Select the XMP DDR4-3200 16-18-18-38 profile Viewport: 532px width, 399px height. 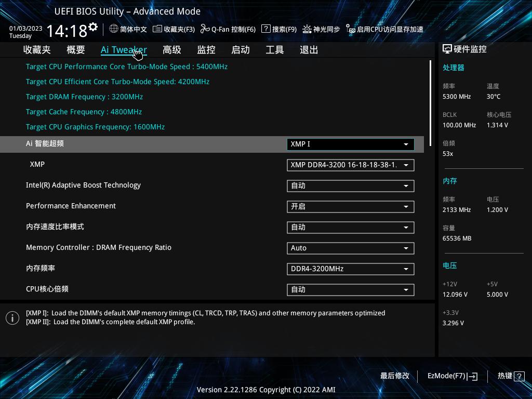[x=350, y=165]
